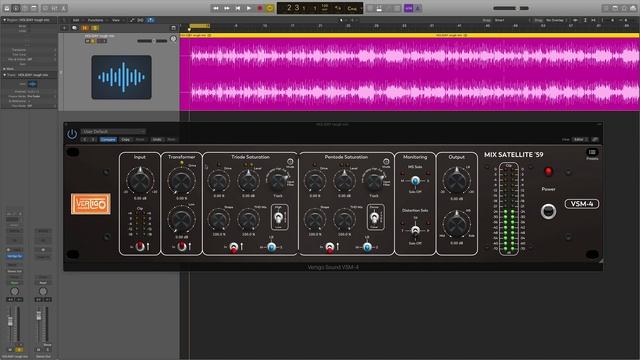Click the Output LR level knob
The width and height of the screenshot is (640, 360).
456,180
